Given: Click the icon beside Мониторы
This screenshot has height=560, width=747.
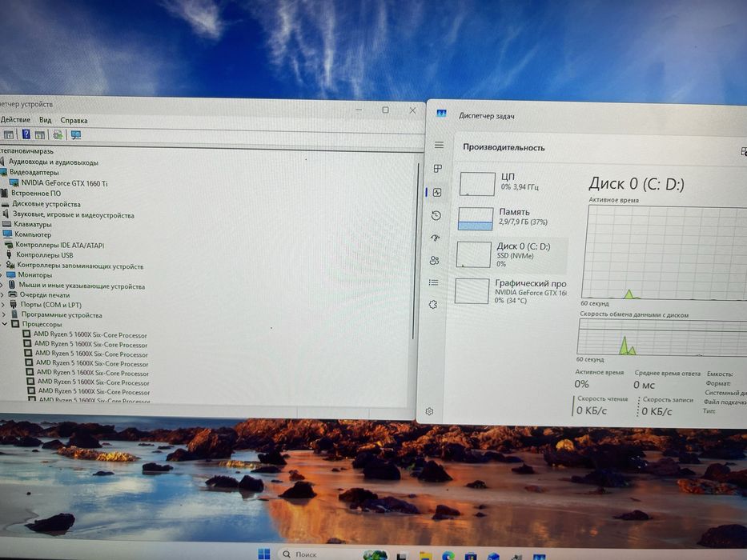Looking at the screenshot, I should click(11, 274).
